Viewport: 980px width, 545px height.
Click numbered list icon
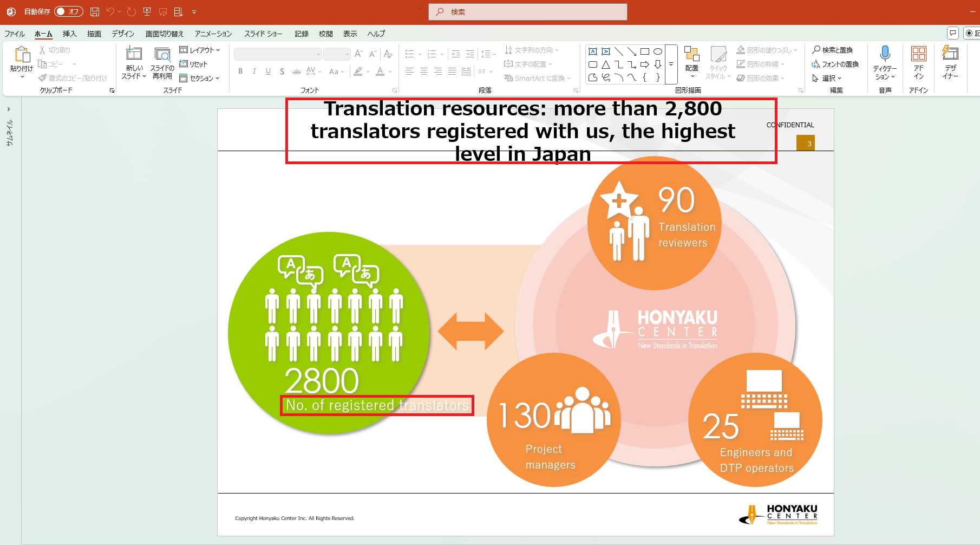click(432, 54)
